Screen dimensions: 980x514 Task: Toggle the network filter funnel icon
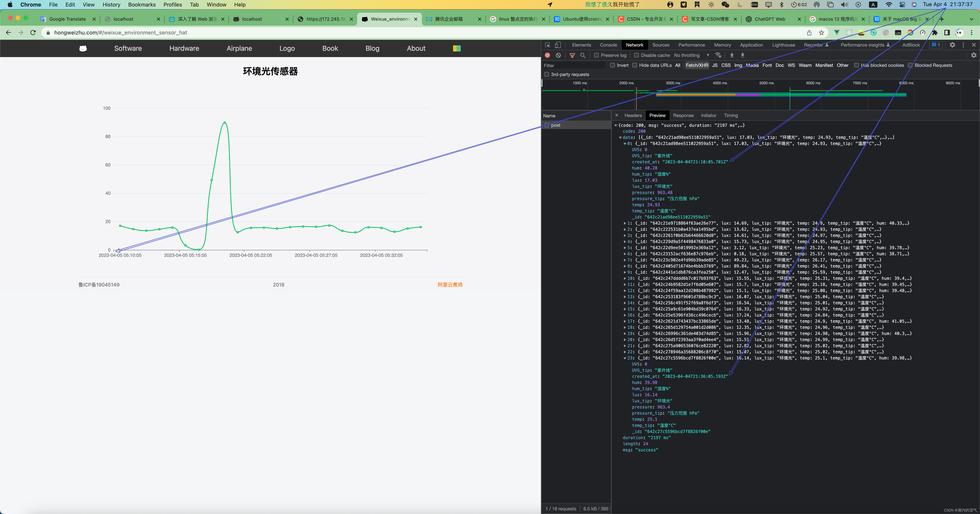[x=572, y=55]
